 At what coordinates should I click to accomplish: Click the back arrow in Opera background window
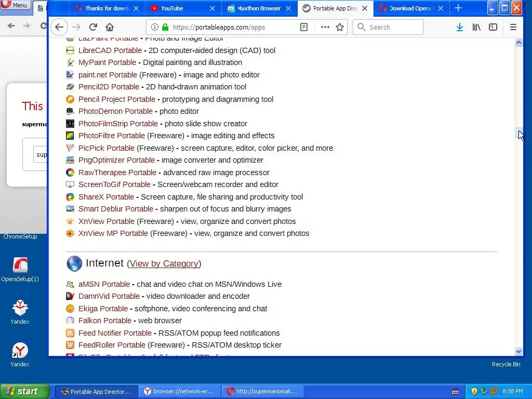click(x=11, y=25)
